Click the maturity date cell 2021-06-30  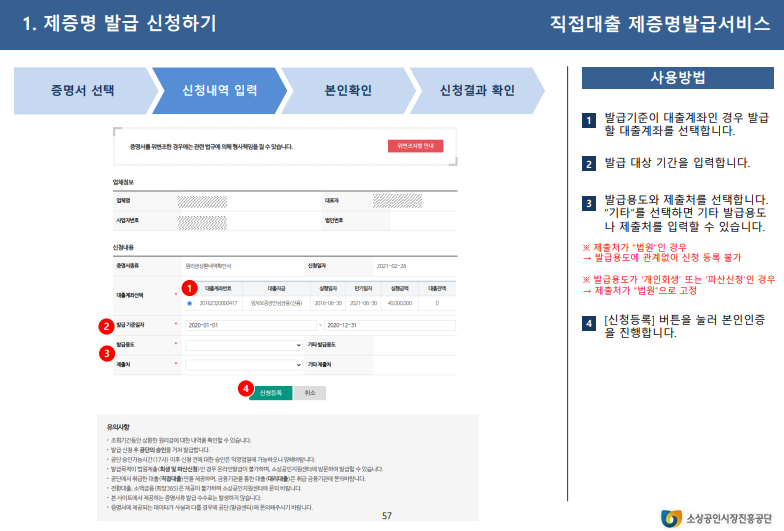[364, 304]
